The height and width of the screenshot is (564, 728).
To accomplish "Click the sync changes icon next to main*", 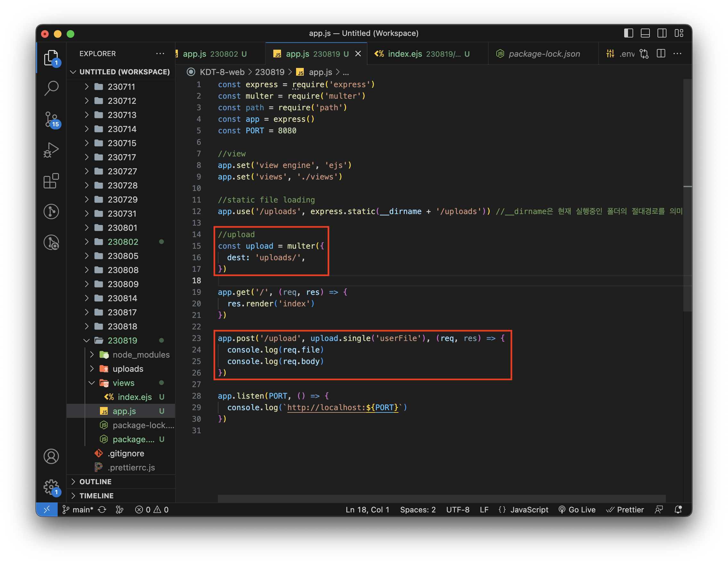I will click(x=102, y=510).
